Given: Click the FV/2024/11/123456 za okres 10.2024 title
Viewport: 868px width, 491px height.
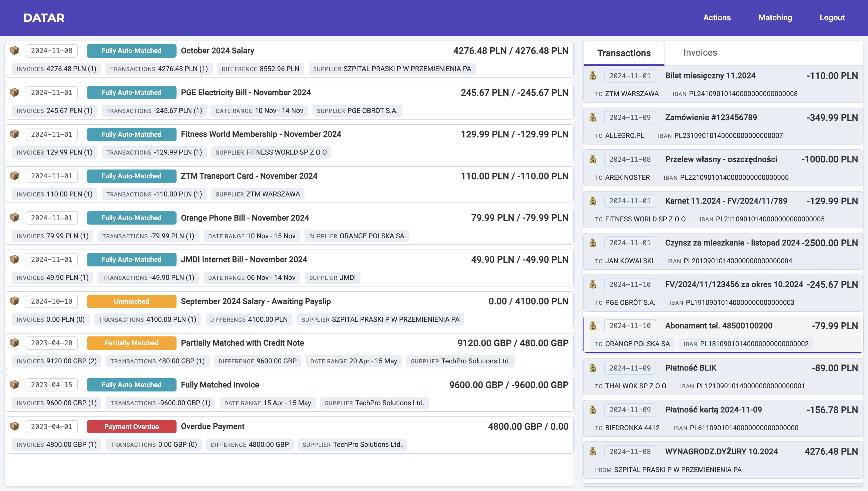Looking at the screenshot, I should point(734,285).
